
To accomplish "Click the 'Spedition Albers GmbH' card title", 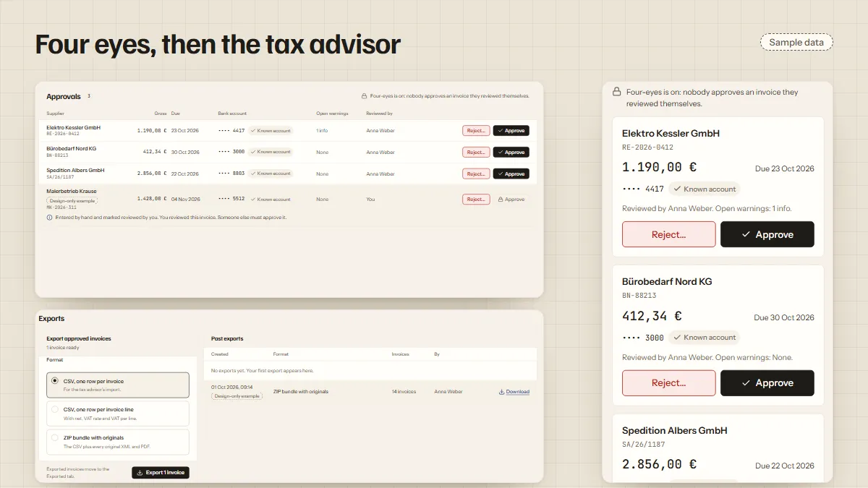I will [x=674, y=430].
